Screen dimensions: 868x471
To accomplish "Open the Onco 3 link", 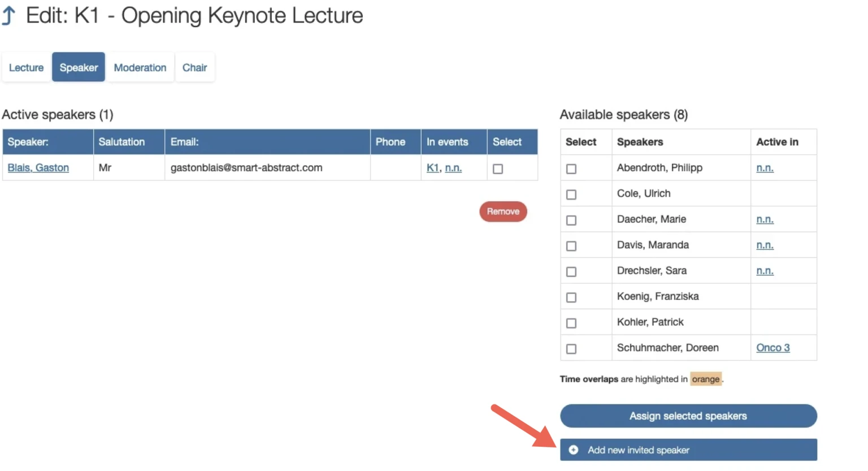I will coord(772,348).
